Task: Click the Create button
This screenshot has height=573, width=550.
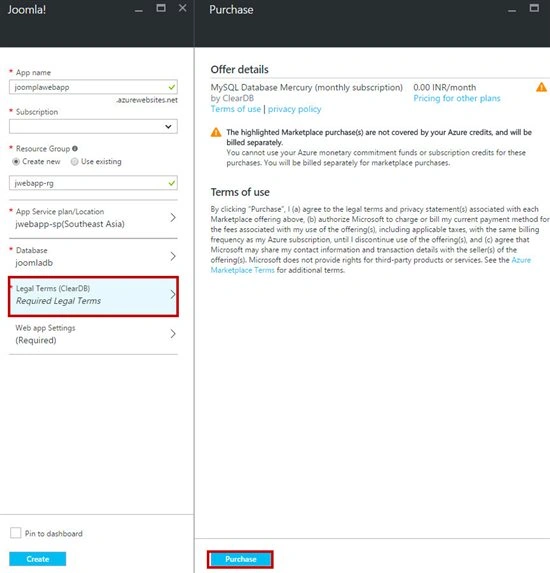Action: [38, 559]
